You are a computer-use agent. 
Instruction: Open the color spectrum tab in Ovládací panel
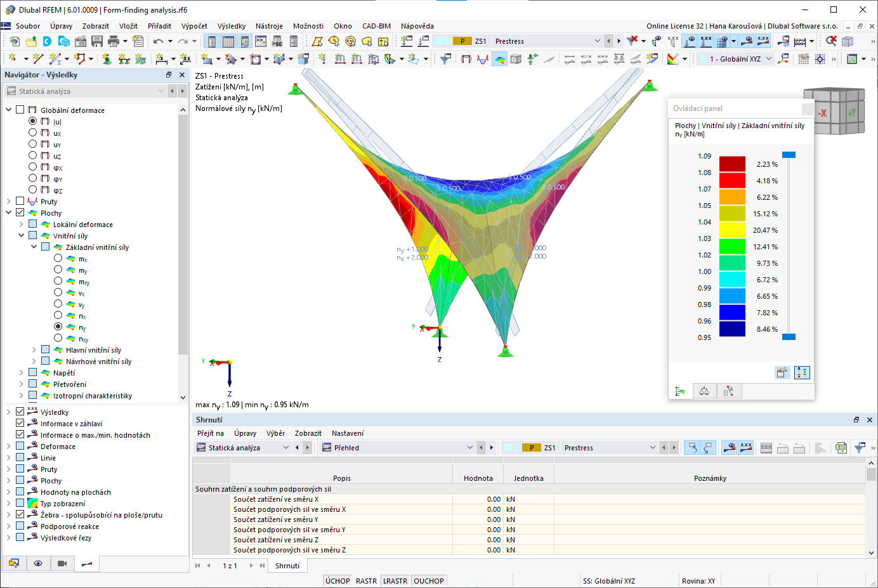[x=680, y=391]
